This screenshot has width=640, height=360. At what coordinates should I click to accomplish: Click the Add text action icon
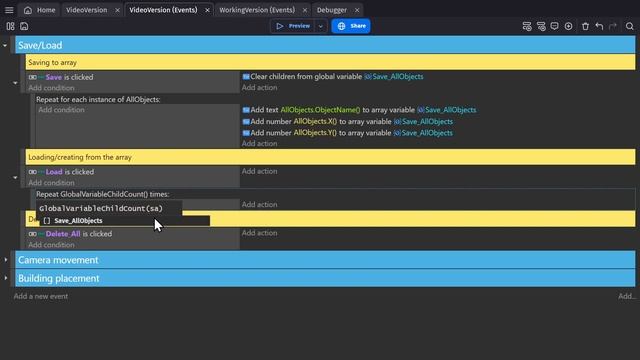246,110
